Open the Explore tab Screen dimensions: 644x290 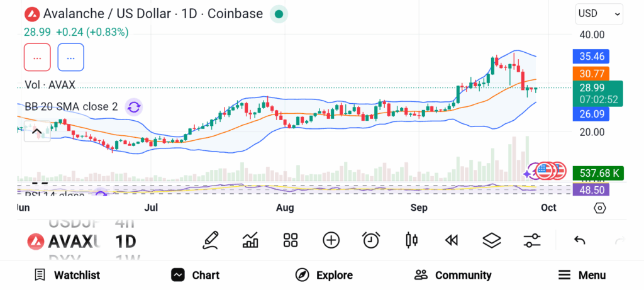pos(324,275)
